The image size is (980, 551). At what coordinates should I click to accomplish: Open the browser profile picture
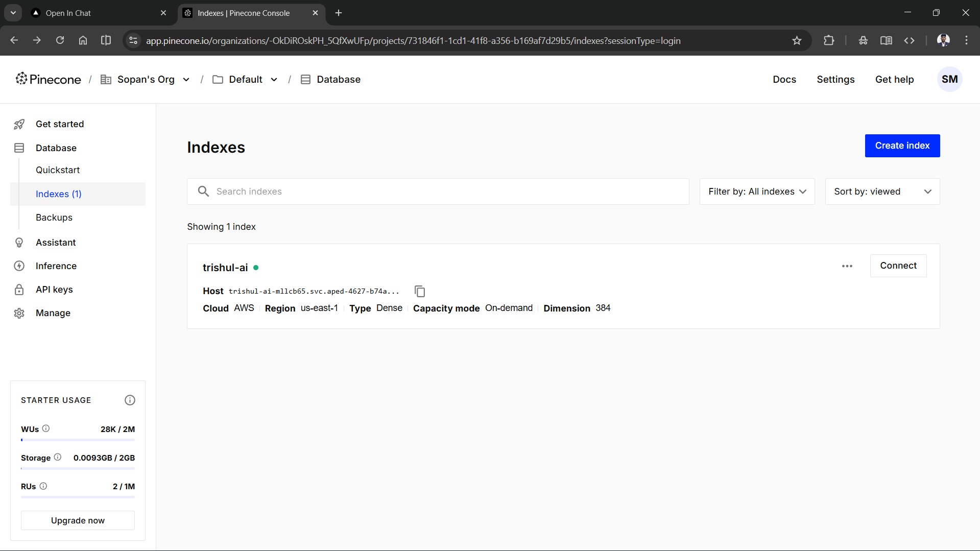pyautogui.click(x=944, y=40)
